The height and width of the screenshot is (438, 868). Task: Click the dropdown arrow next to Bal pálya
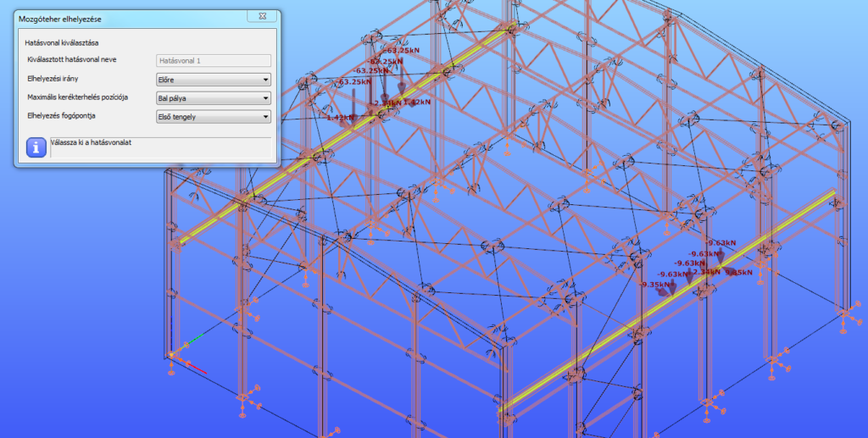(265, 98)
